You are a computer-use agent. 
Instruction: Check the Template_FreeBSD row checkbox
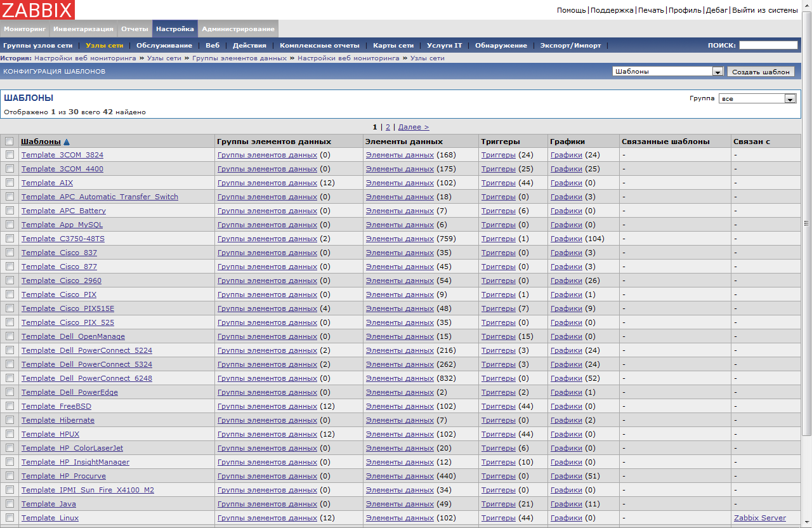coord(10,406)
